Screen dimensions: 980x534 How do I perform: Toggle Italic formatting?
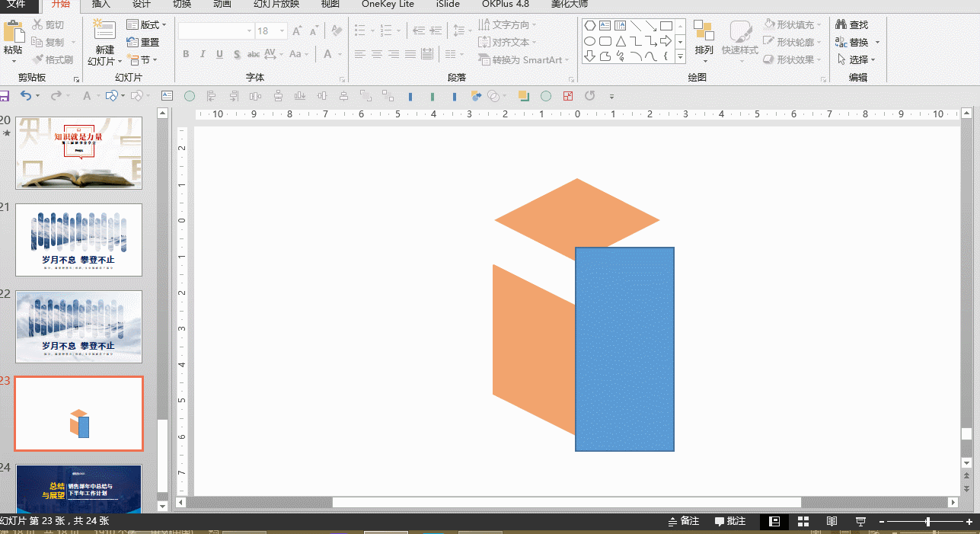click(x=203, y=54)
